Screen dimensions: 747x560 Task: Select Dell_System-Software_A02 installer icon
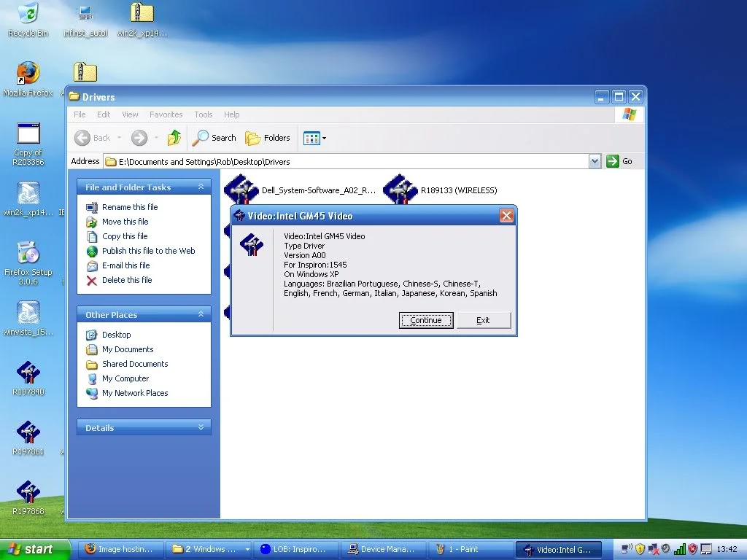[241, 189]
